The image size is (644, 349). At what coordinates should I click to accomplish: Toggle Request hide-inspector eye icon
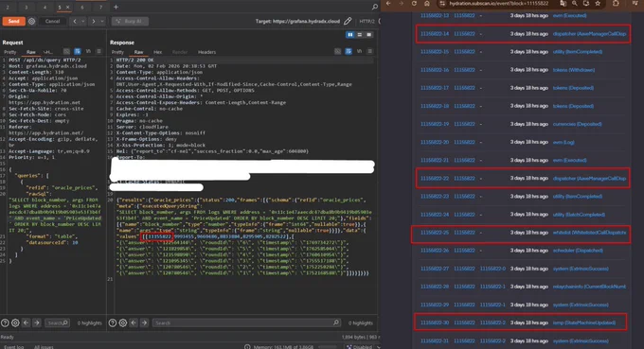tap(66, 51)
